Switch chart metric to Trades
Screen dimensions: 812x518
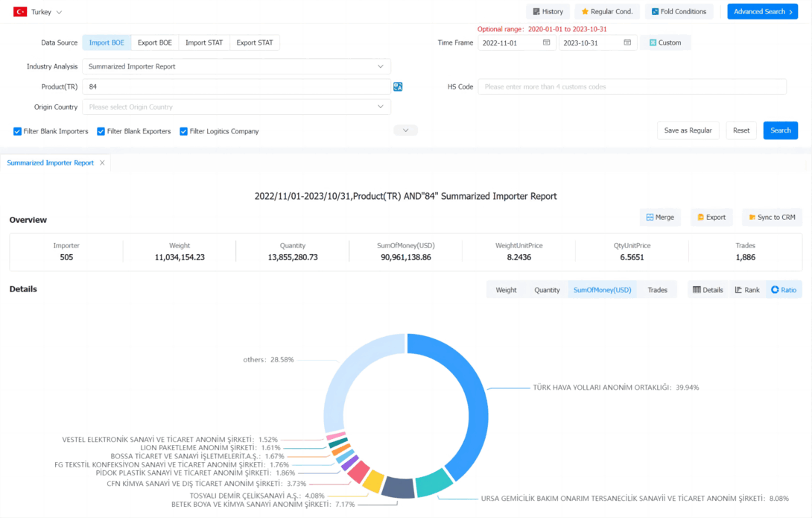point(657,290)
